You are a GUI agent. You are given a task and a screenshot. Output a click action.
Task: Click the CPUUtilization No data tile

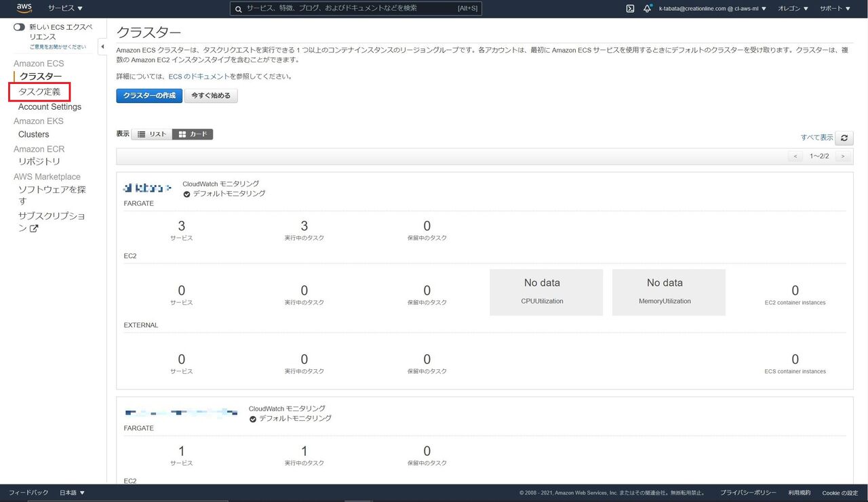click(546, 292)
